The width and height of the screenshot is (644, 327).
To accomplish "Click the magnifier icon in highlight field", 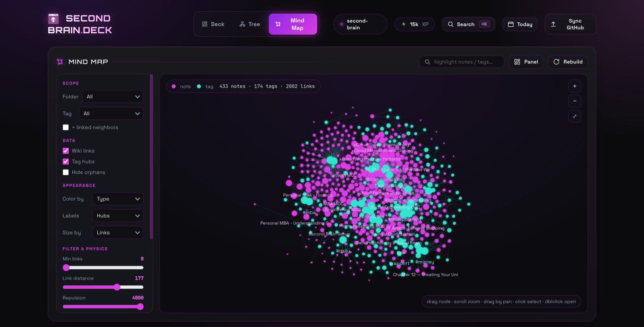I will [428, 62].
